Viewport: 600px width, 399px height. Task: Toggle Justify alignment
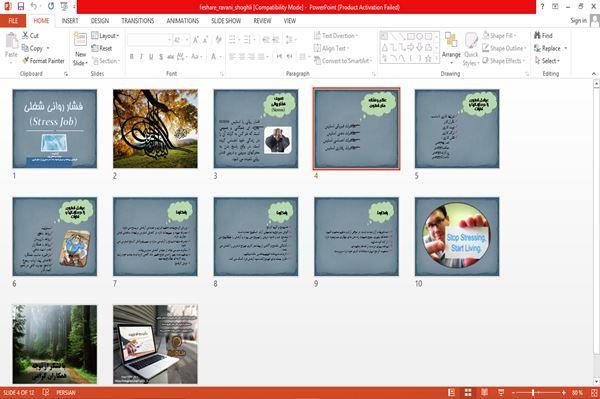coord(261,57)
